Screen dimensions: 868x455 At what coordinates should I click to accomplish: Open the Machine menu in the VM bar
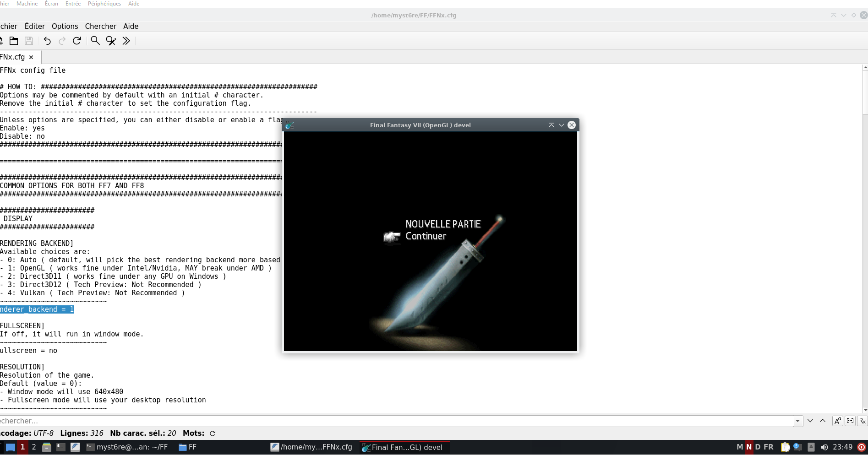click(27, 4)
